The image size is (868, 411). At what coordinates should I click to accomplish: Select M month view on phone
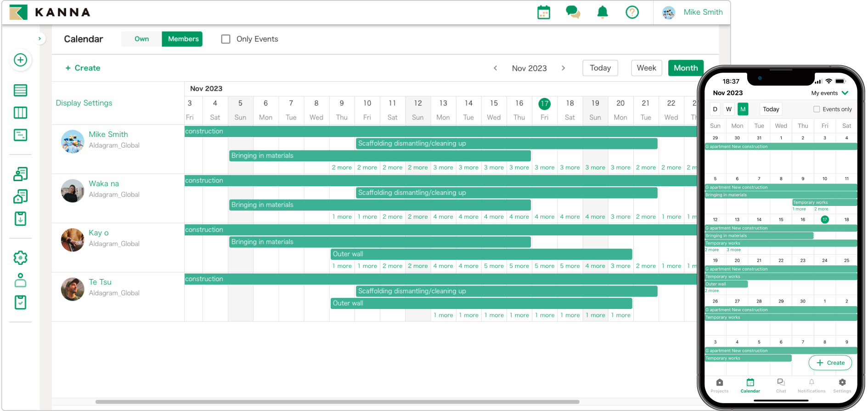point(743,109)
